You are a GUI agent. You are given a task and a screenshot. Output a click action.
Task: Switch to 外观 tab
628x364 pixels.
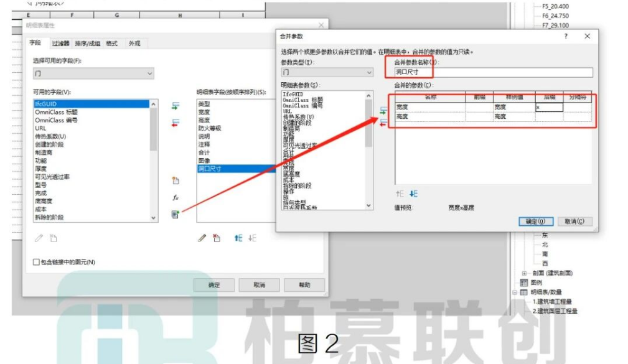[134, 44]
